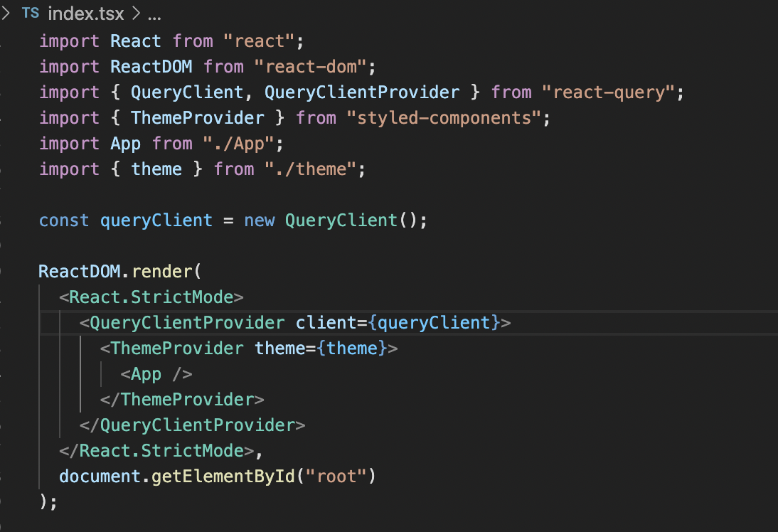Click the client={queryClient} prop
This screenshot has width=778, height=532.
click(398, 323)
